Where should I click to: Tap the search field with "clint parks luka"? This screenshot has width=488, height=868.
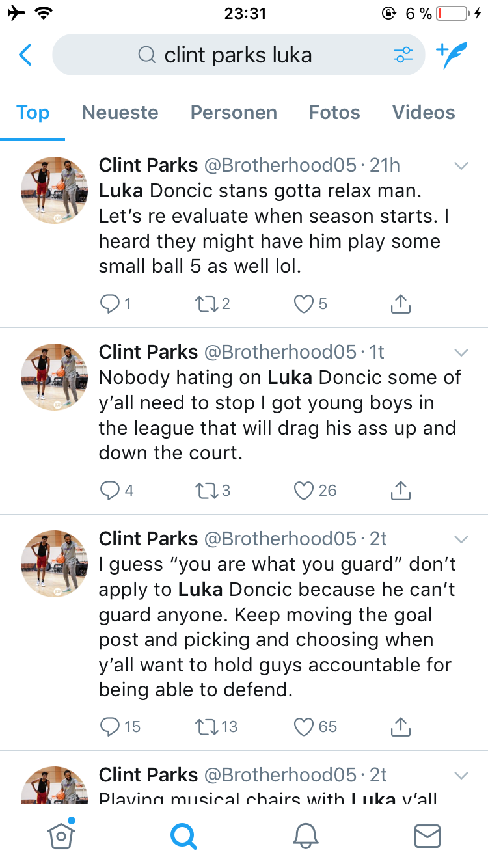pos(238,55)
